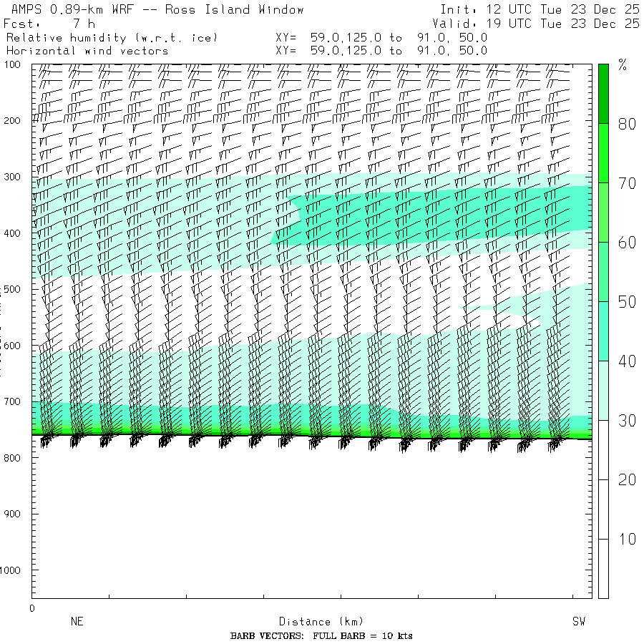Screen dimensions: 644x644
Task: Click the NE label below the axis
Action: (77, 622)
